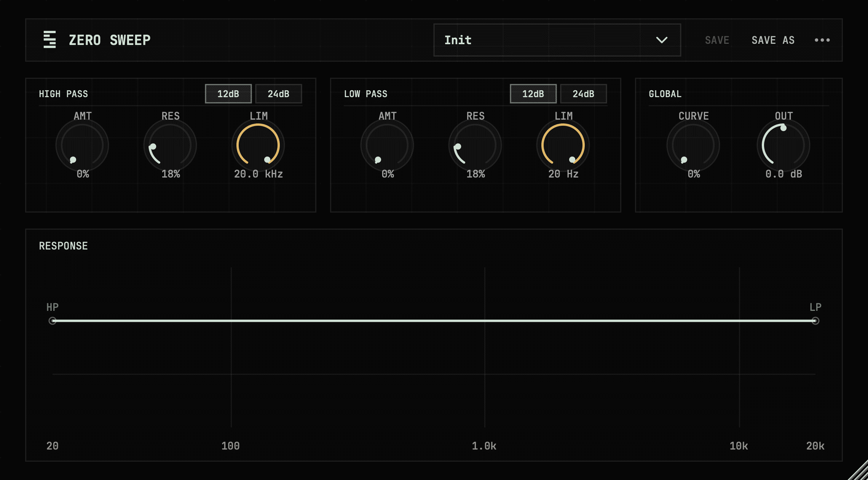The image size is (868, 480).
Task: Click the GLOBAL section heading
Action: (x=665, y=94)
